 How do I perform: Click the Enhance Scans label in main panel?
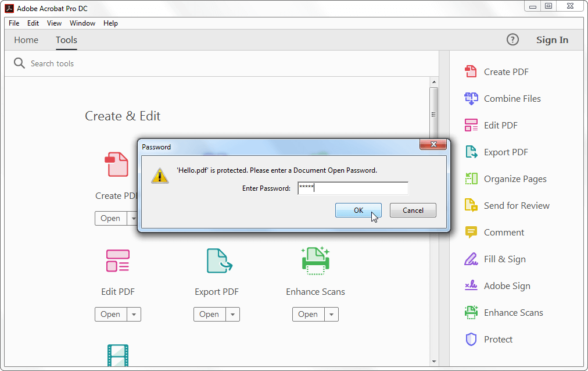pyautogui.click(x=315, y=292)
